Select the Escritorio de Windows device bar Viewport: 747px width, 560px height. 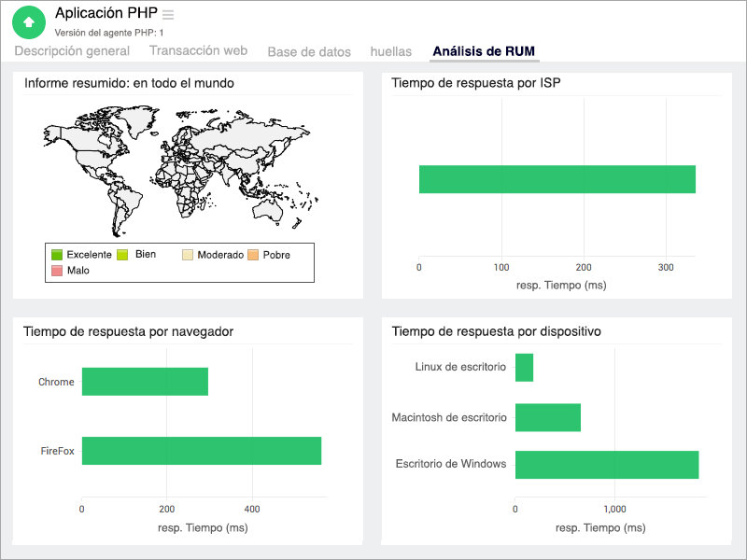[x=607, y=464]
